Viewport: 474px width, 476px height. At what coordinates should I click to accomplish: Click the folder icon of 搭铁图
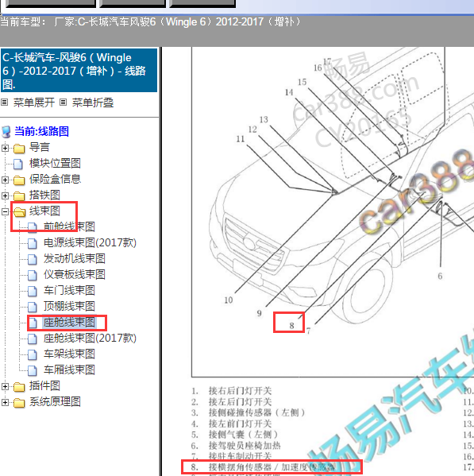point(19,195)
